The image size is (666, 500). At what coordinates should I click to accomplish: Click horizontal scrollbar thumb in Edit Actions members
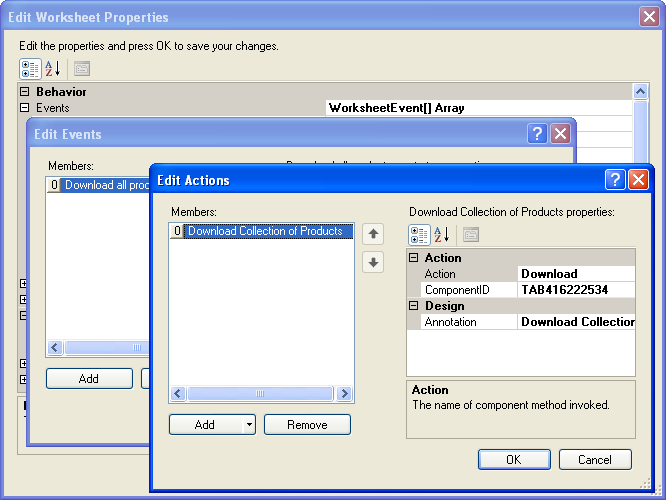(260, 393)
